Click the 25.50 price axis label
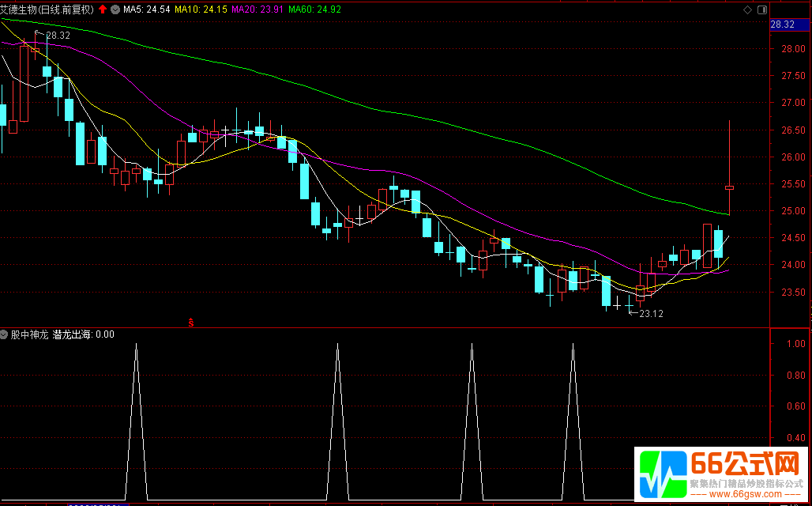 pos(794,184)
